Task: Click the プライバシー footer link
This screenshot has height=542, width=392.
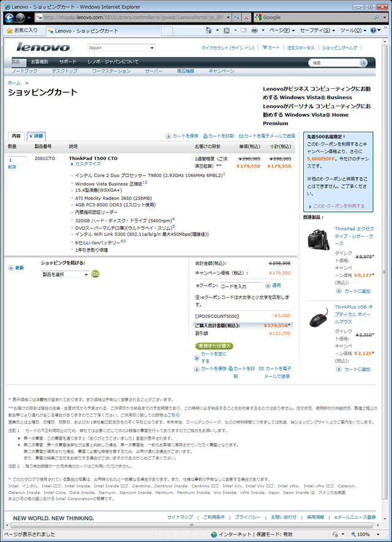Action: [x=247, y=517]
